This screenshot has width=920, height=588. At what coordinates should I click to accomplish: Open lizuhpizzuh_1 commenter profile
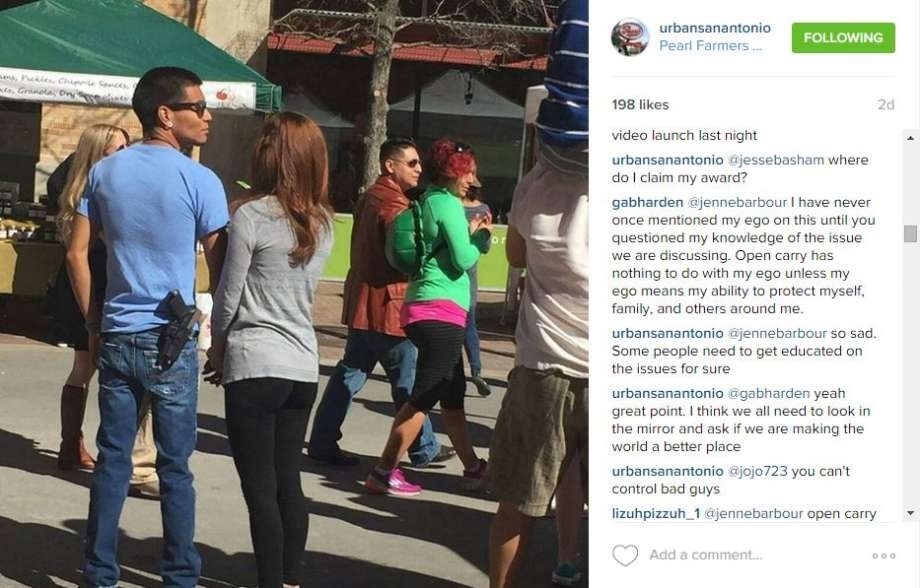[655, 513]
